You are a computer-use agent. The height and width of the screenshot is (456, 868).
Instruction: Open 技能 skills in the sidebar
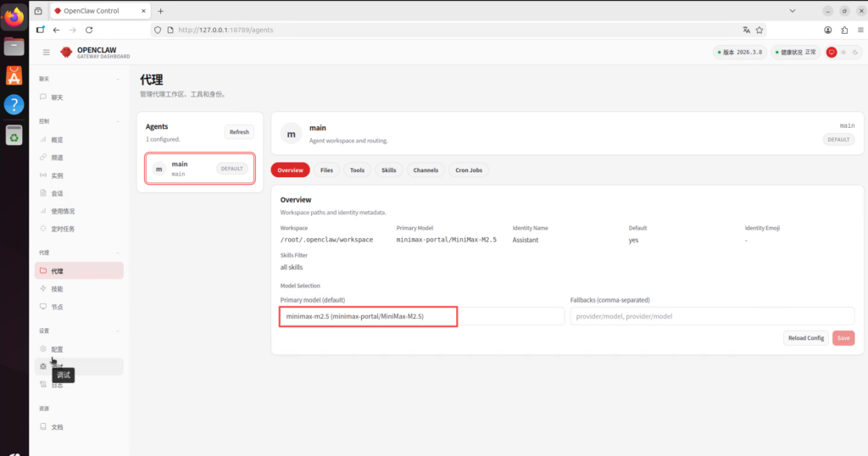click(x=57, y=289)
